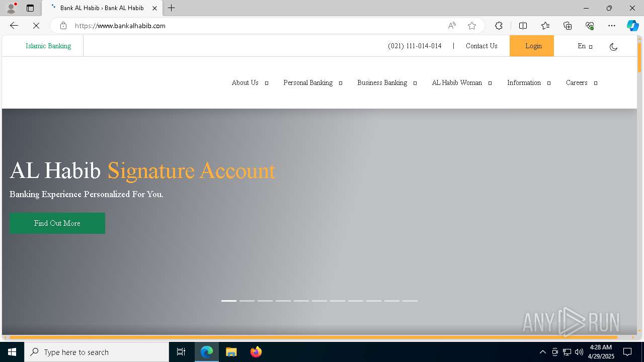Screen dimensions: 644x362
Task: Open the volume tray icon
Action: coord(579,352)
